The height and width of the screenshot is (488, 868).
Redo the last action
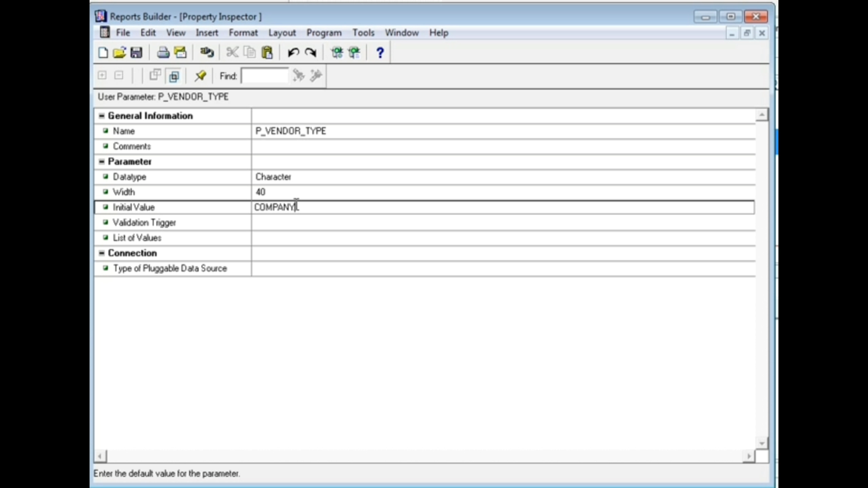310,52
